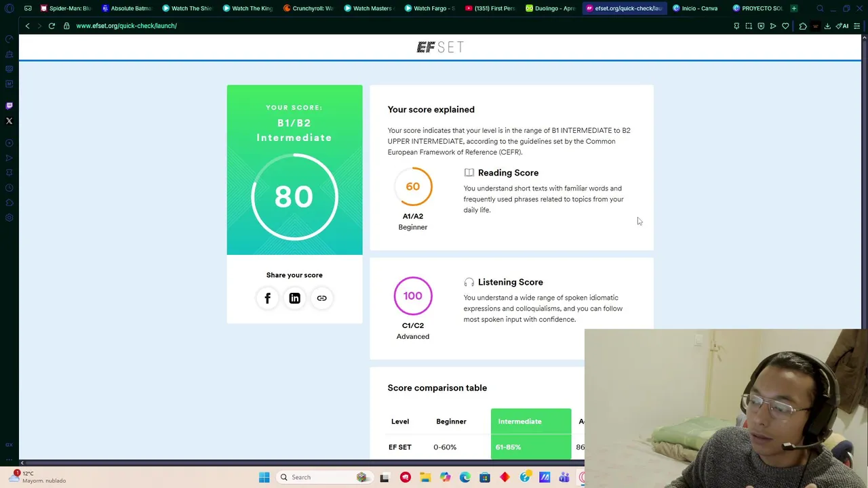
Task: Open the AI assistant toolbar button
Action: tap(842, 26)
